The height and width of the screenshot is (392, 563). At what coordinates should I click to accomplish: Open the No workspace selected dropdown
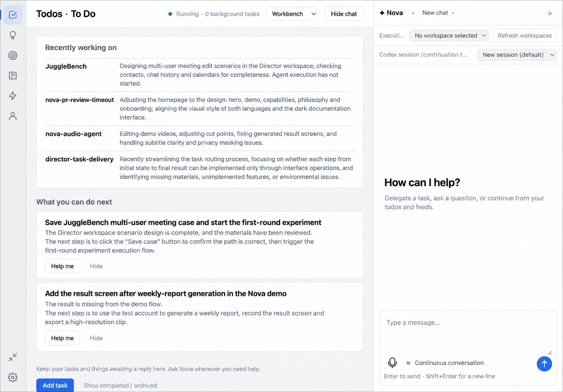click(449, 36)
